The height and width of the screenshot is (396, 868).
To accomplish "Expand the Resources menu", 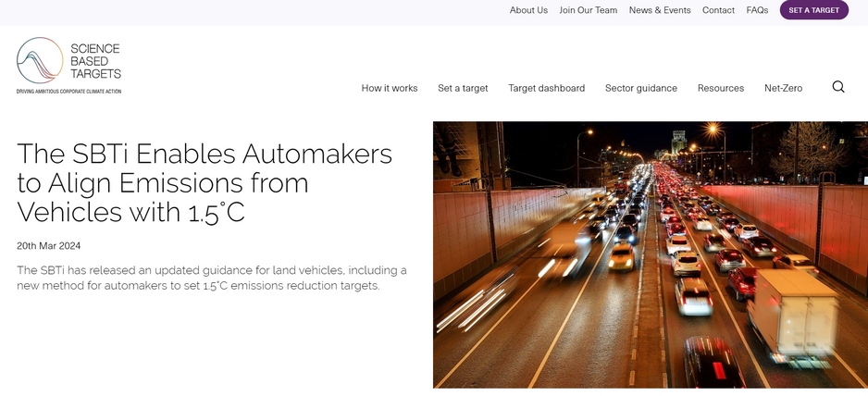I will pyautogui.click(x=721, y=88).
